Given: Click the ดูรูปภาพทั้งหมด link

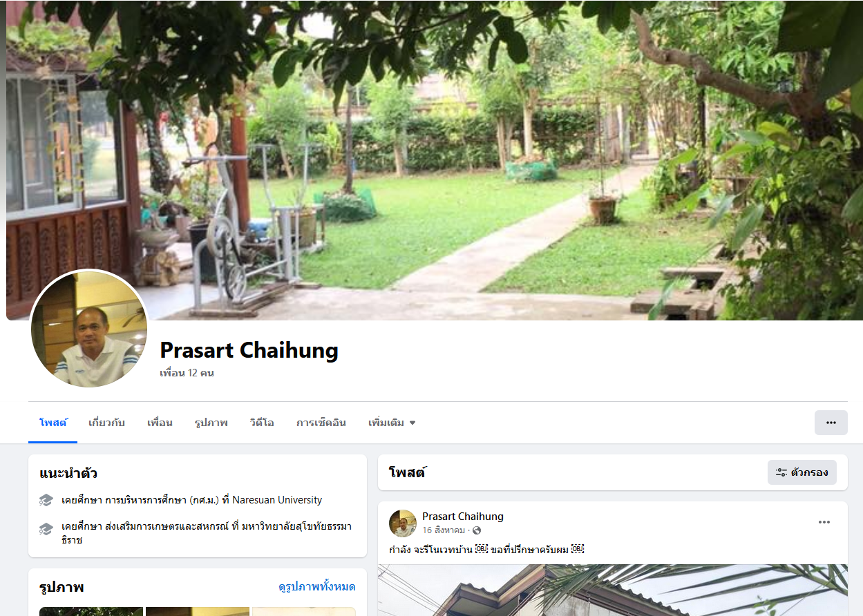Looking at the screenshot, I should click(317, 587).
